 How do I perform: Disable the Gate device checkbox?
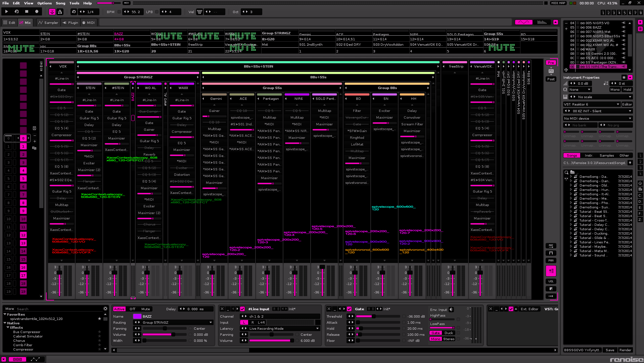click(349, 309)
